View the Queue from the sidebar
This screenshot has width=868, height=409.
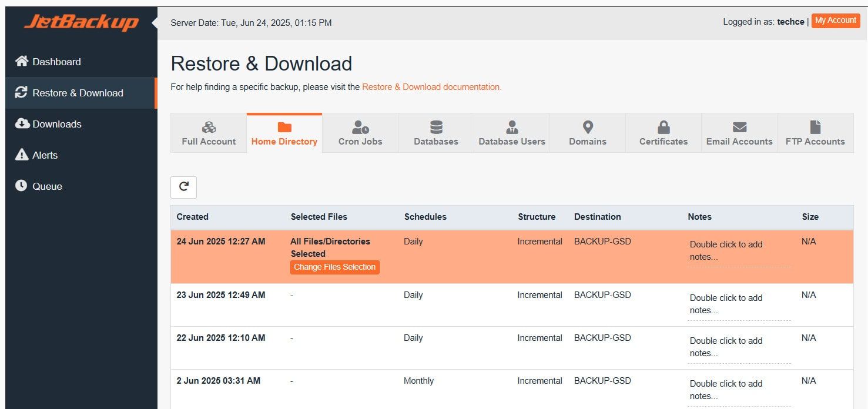tap(47, 186)
